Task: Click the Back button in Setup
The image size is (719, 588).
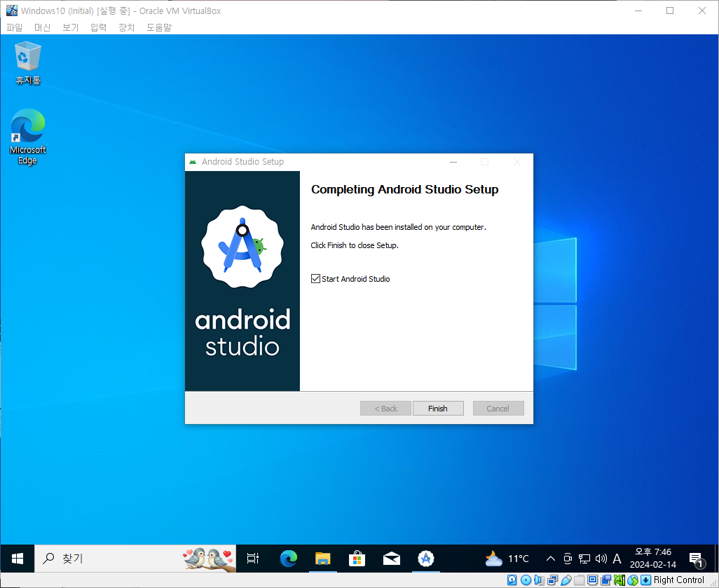Action: 385,408
